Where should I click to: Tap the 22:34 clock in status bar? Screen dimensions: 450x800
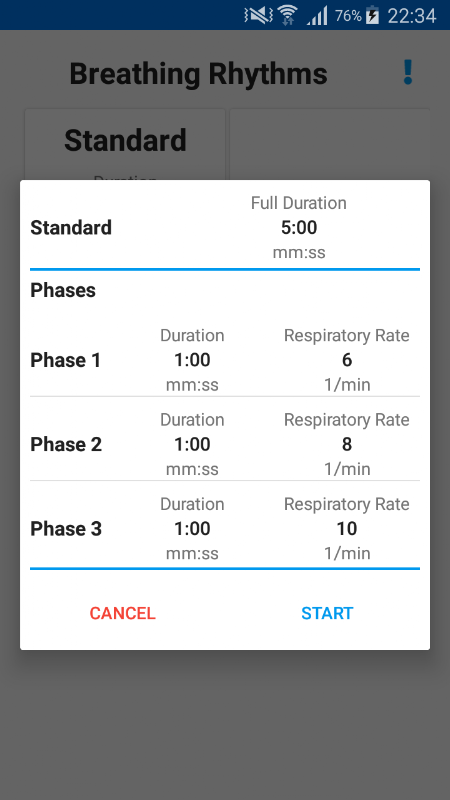(412, 16)
